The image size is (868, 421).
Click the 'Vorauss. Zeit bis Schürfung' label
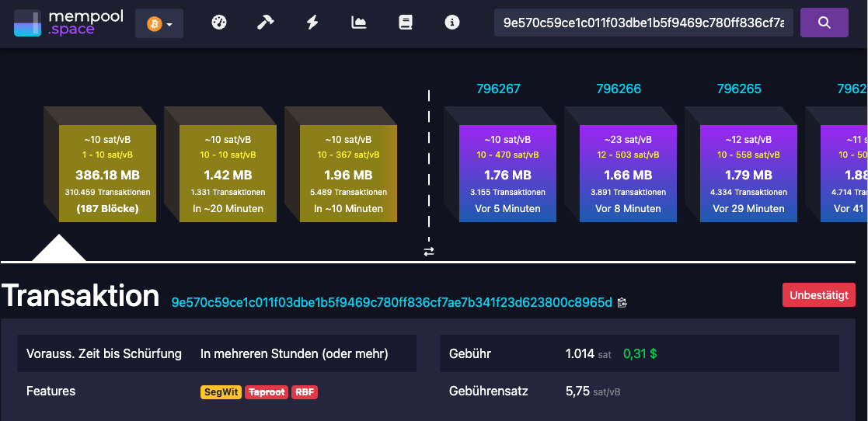104,354
